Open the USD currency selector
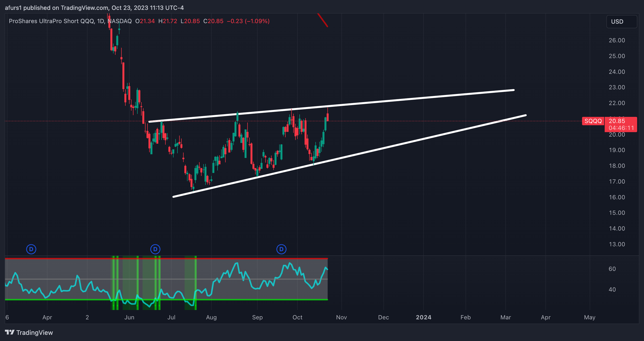Screen dimensions: 644x341 click(x=621, y=21)
